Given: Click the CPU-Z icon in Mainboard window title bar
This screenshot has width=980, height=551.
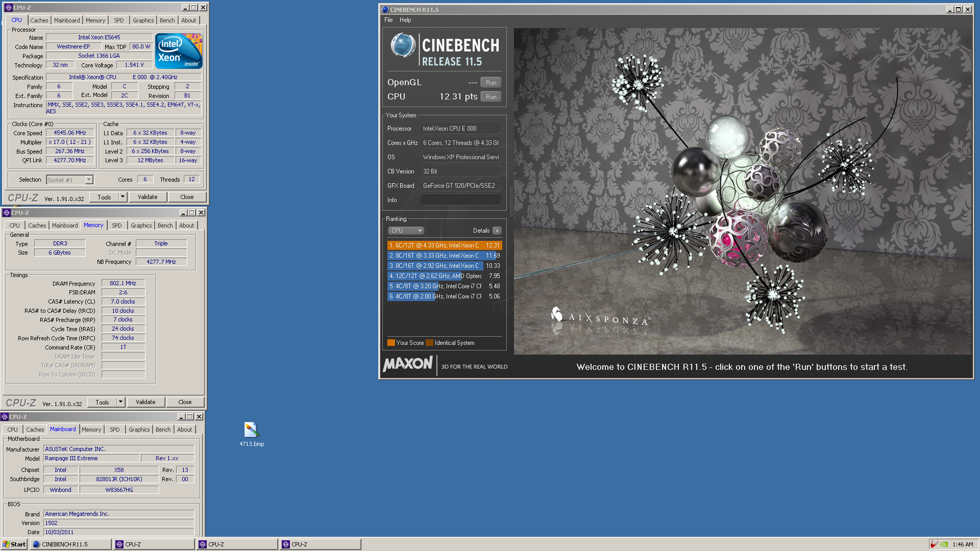Looking at the screenshot, I should point(5,417).
